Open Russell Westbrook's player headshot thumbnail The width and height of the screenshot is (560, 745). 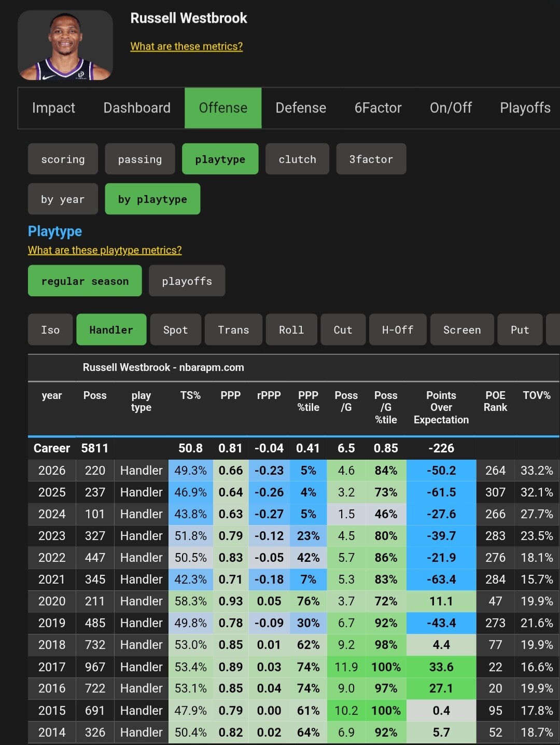coord(65,45)
